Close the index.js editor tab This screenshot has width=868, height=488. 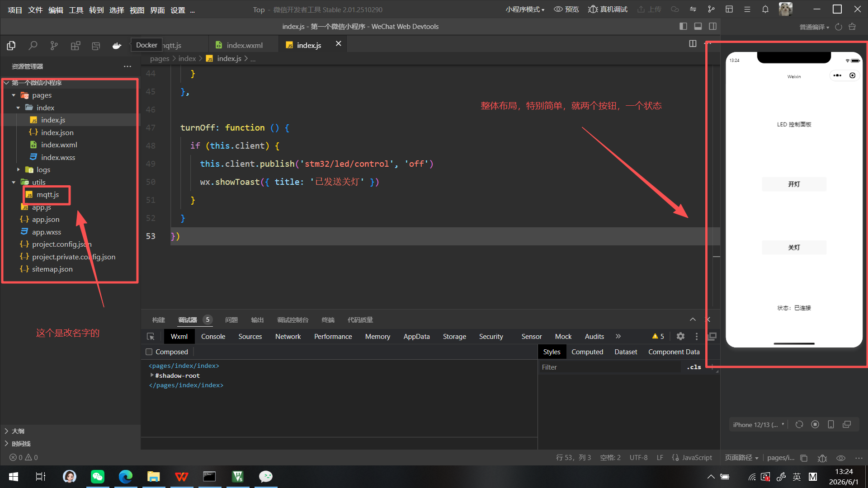[x=338, y=43]
